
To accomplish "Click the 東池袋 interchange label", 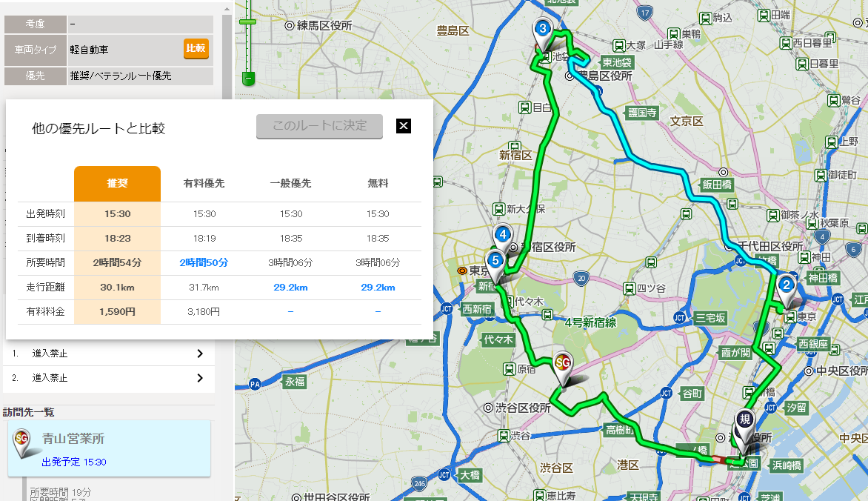I will point(617,62).
